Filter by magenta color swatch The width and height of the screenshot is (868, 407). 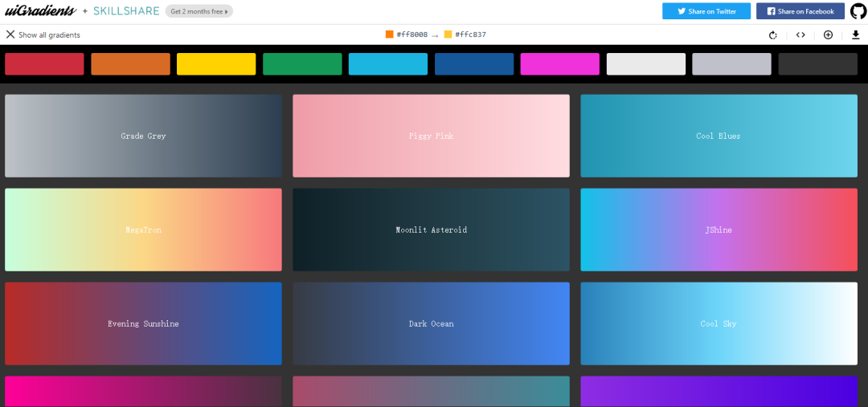pos(560,64)
